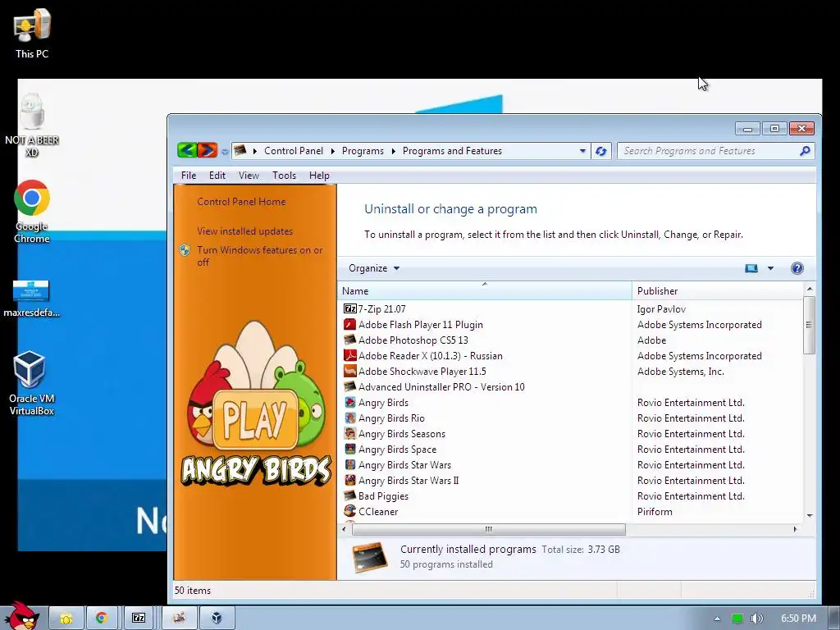
Task: Click the orange Forward arrow in Control Panel
Action: coord(208,151)
